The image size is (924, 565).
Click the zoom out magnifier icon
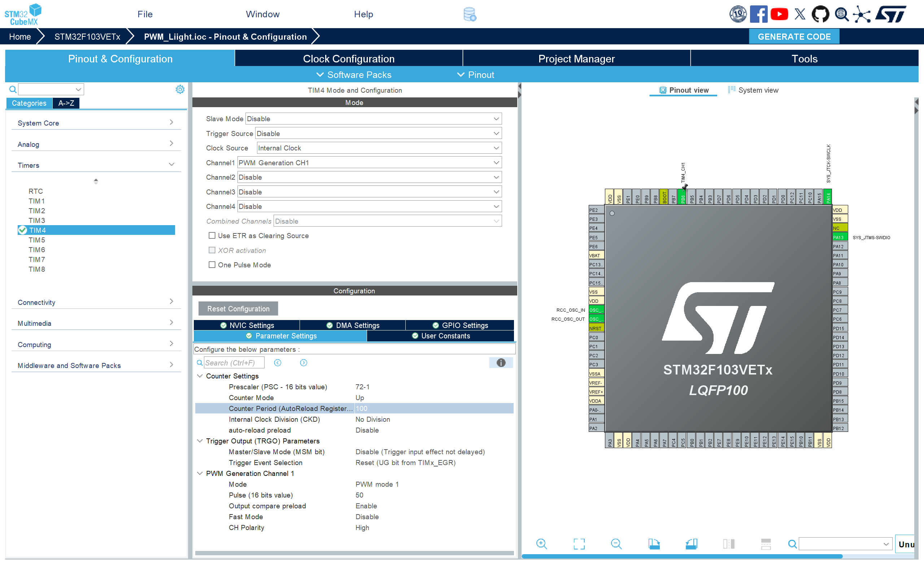click(x=616, y=544)
